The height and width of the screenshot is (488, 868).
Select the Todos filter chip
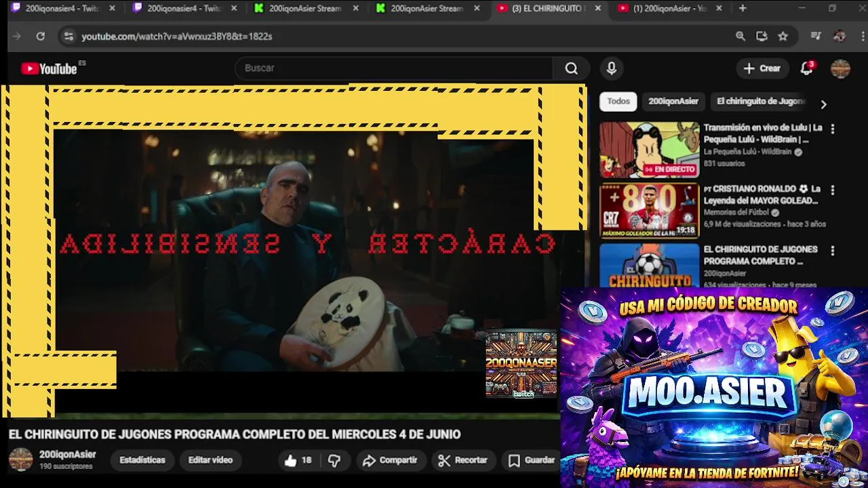coord(618,102)
